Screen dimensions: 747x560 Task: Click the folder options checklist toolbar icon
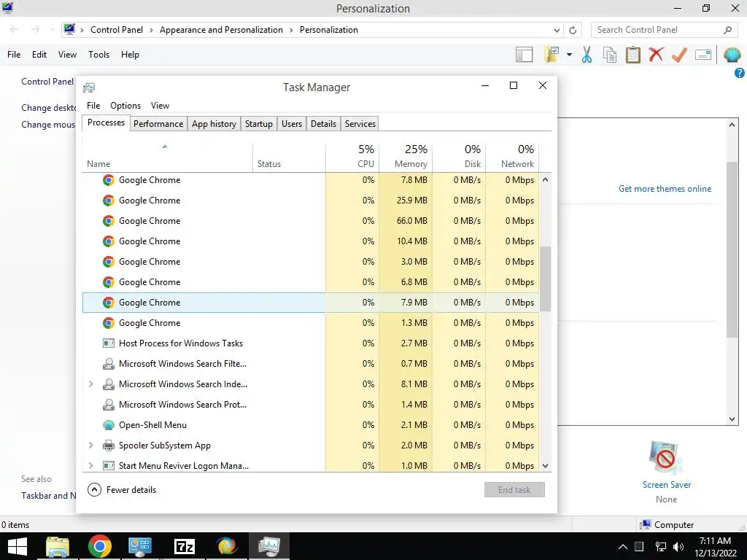tap(552, 55)
